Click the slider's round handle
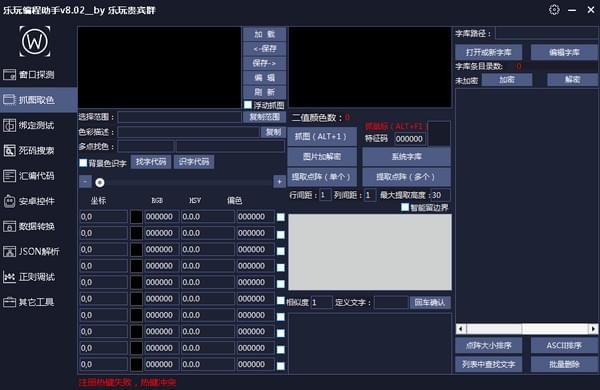 pyautogui.click(x=100, y=183)
